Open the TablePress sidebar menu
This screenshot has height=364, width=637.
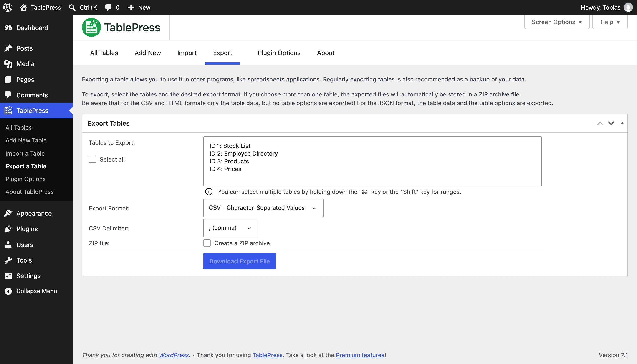(x=36, y=111)
